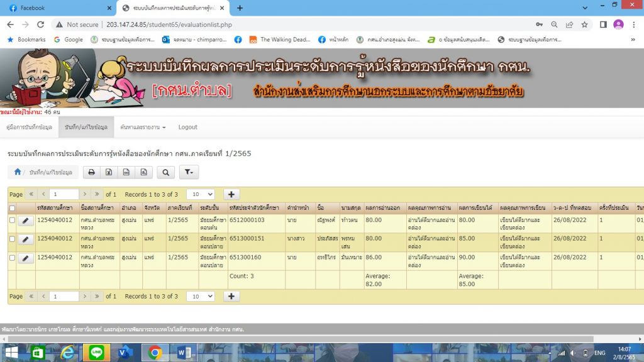644x362 pixels.
Task: Open Chrome's three-dot menu
Action: point(634,25)
